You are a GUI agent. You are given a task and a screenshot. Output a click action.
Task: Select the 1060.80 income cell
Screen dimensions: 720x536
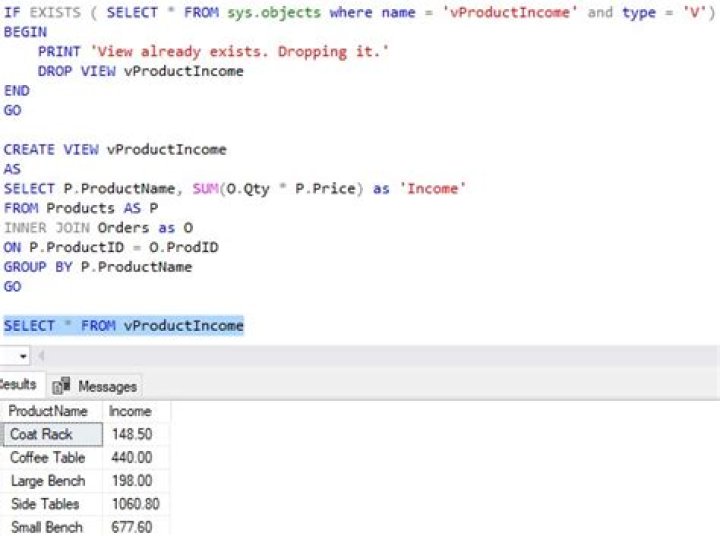point(136,504)
